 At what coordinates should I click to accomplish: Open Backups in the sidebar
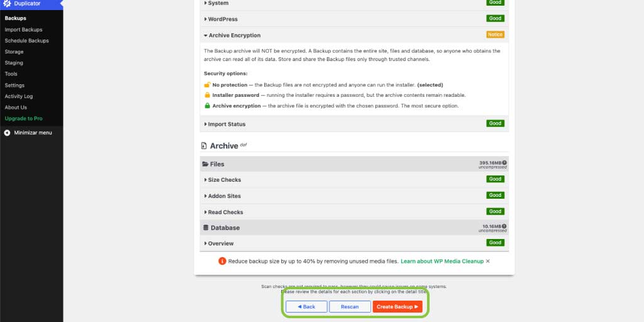[16, 18]
